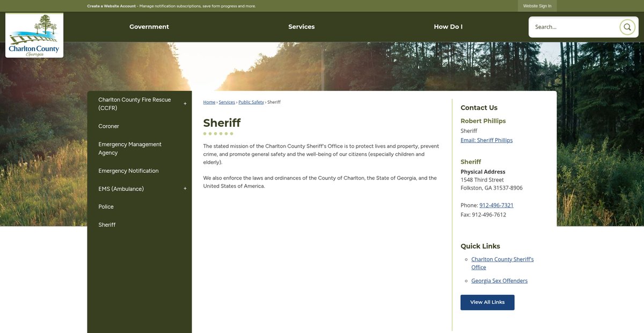Image resolution: width=644 pixels, height=333 pixels.
Task: Click the Website Sign In button
Action: (x=537, y=6)
